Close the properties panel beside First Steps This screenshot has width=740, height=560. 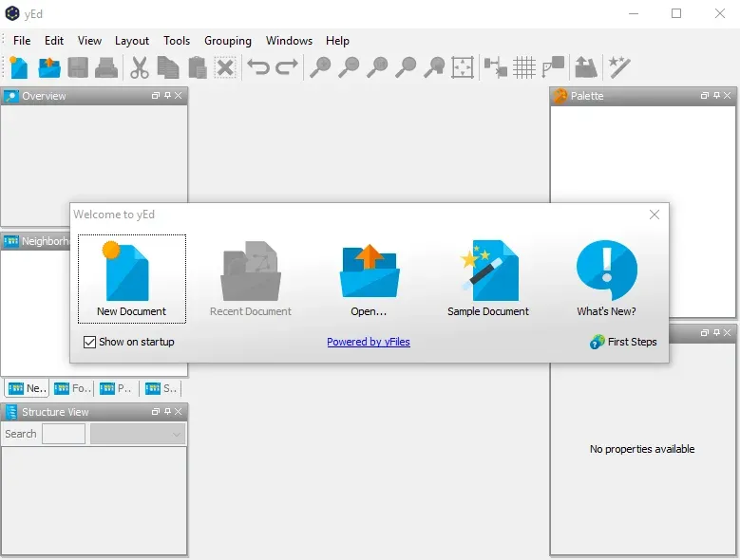[728, 333]
